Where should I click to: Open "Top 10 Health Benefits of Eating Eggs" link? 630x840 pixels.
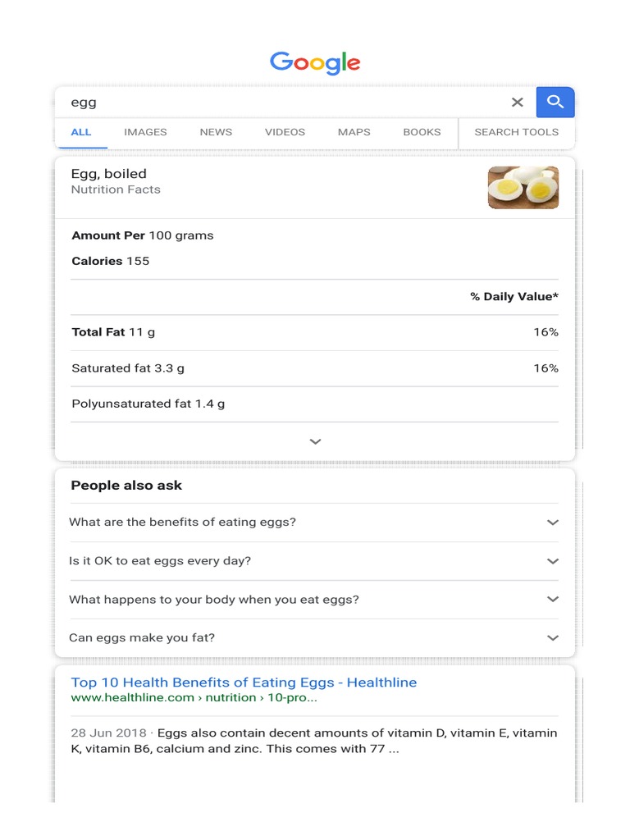[244, 682]
